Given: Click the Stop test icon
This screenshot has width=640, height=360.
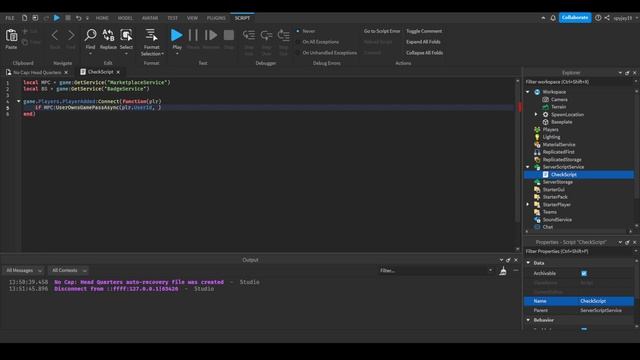Looking at the screenshot, I should click(x=229, y=35).
